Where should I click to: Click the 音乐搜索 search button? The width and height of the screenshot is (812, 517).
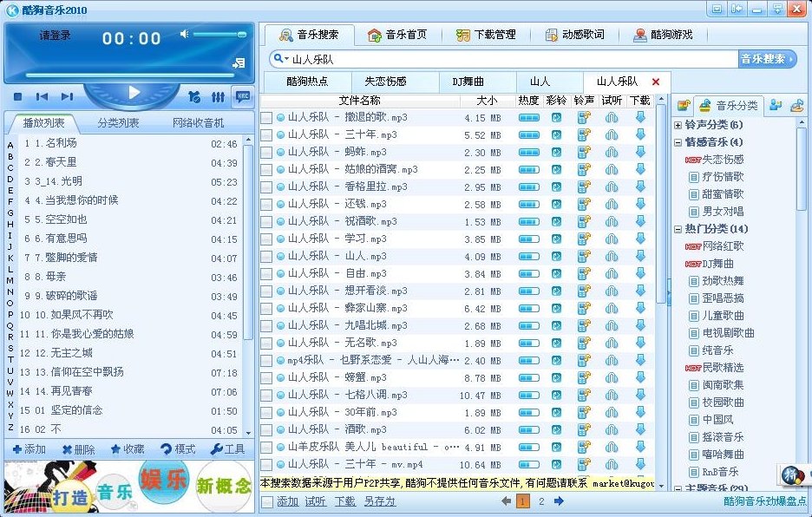[767, 59]
